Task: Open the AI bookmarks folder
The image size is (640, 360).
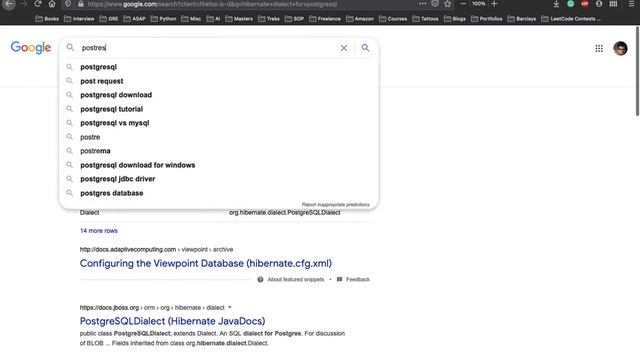Action: [x=213, y=19]
